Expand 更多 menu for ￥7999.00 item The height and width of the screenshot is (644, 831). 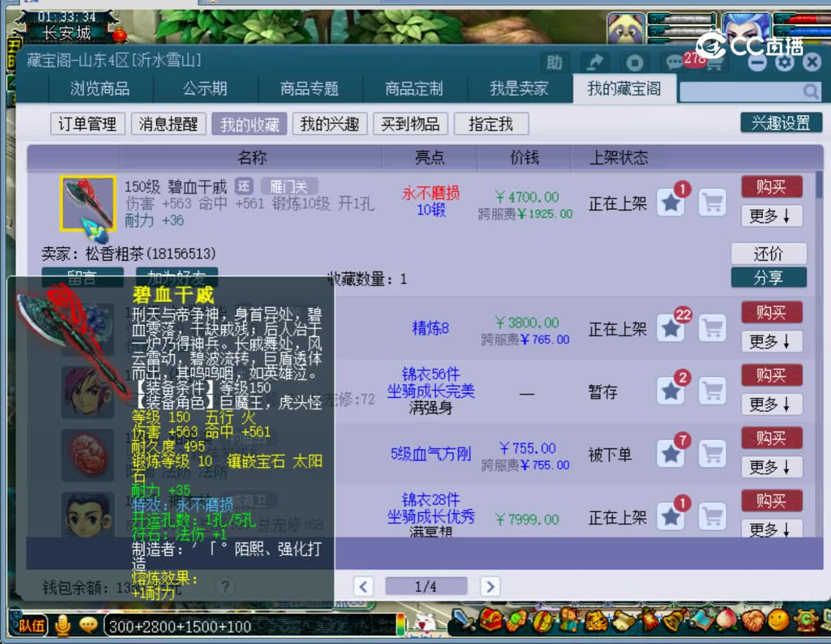772,528
